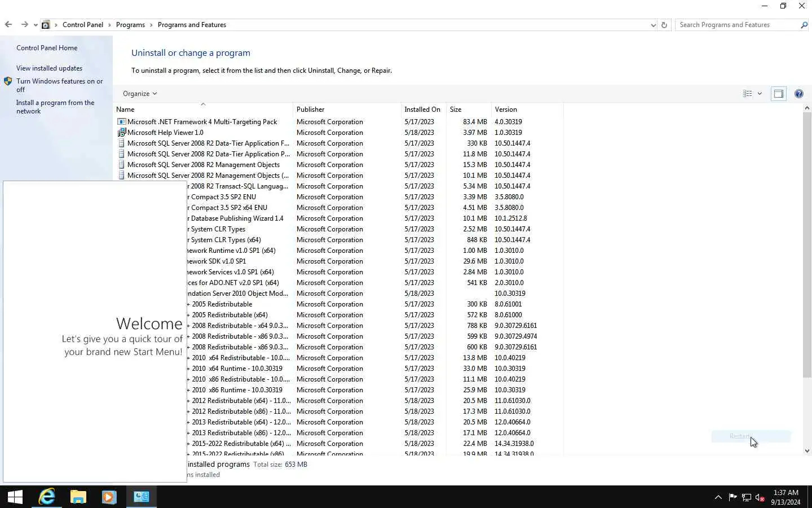Select Compact 3.5 SP2 x64 ENU row
Screen dimensions: 812x508
point(375,208)
